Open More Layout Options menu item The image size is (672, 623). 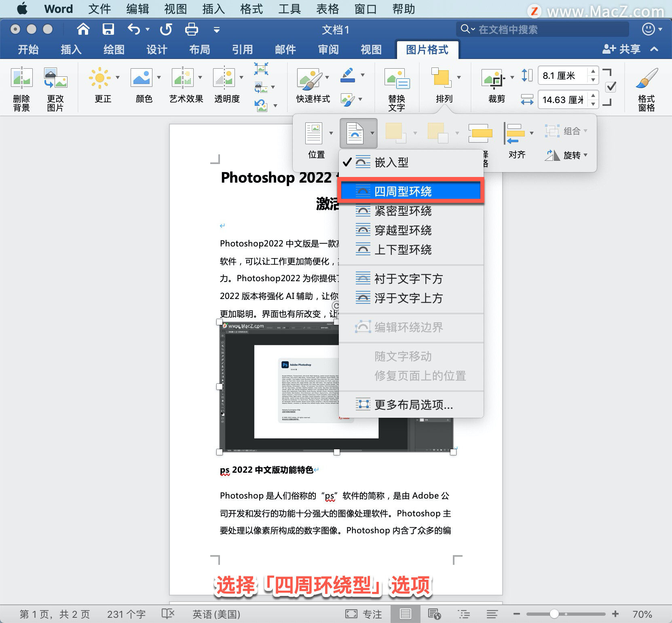point(411,405)
